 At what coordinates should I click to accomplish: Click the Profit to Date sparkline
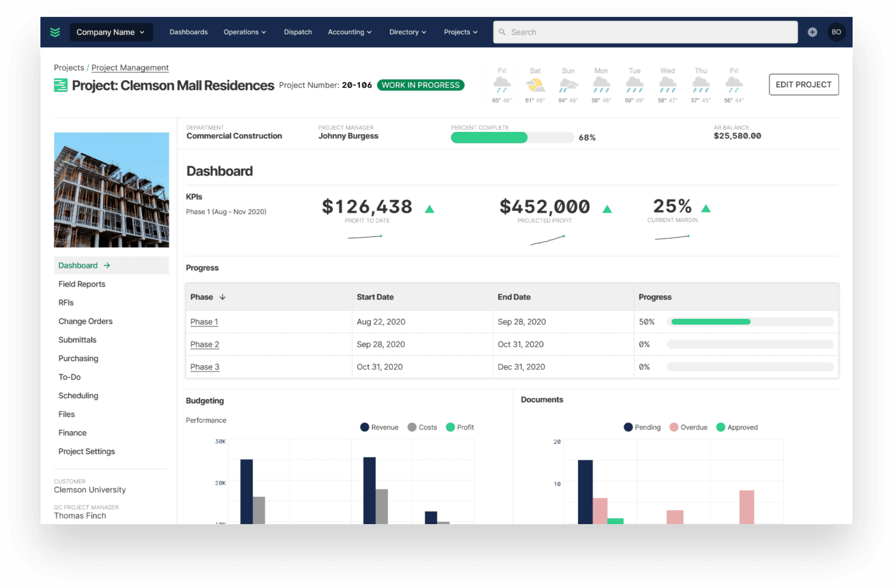pyautogui.click(x=365, y=237)
